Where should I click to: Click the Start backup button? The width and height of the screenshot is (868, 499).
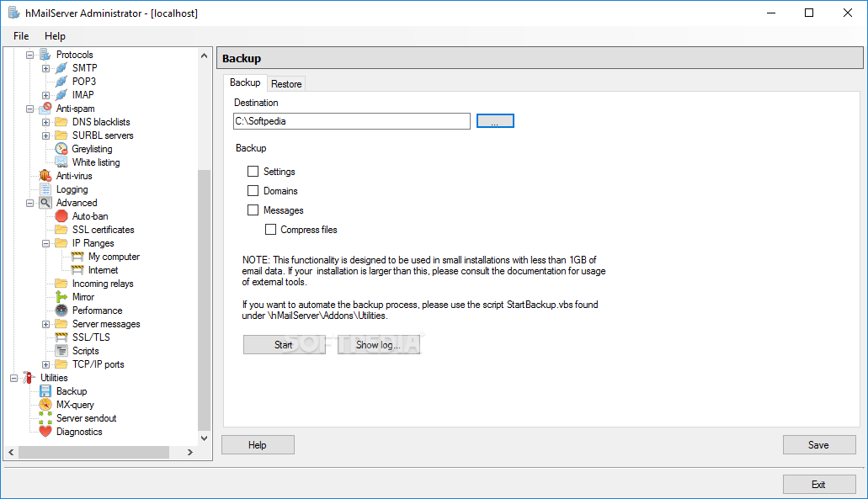pos(284,345)
